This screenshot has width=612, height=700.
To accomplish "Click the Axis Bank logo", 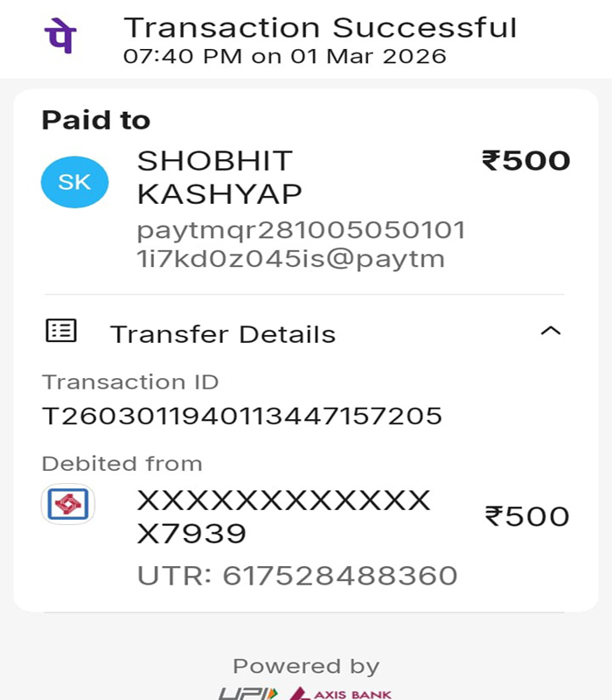I will point(340,693).
